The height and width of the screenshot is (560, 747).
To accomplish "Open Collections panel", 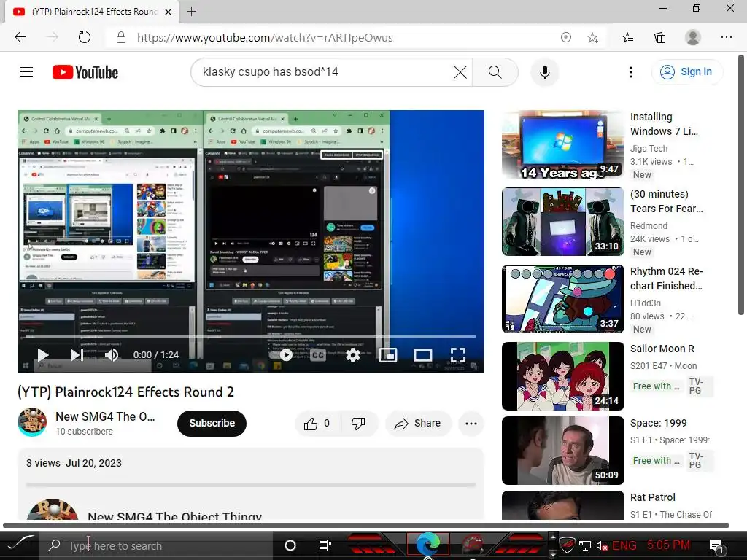I will (x=660, y=38).
